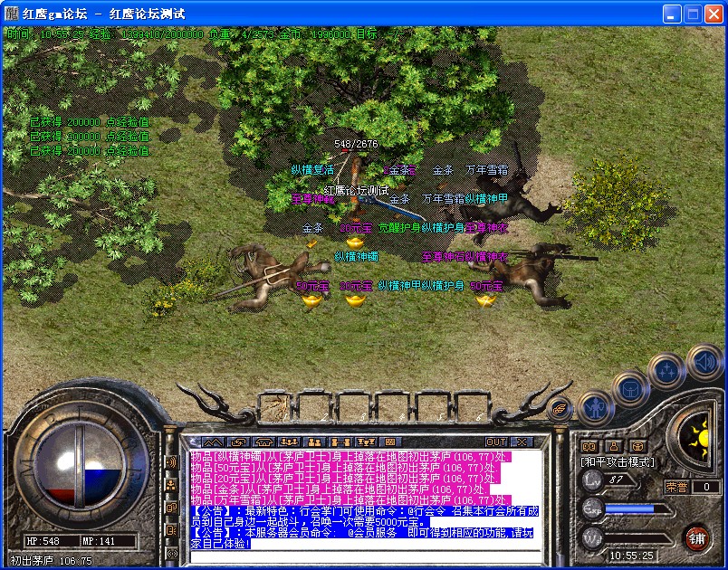Click the sun day-night indicator
This screenshot has height=570, width=728.
coord(699,438)
